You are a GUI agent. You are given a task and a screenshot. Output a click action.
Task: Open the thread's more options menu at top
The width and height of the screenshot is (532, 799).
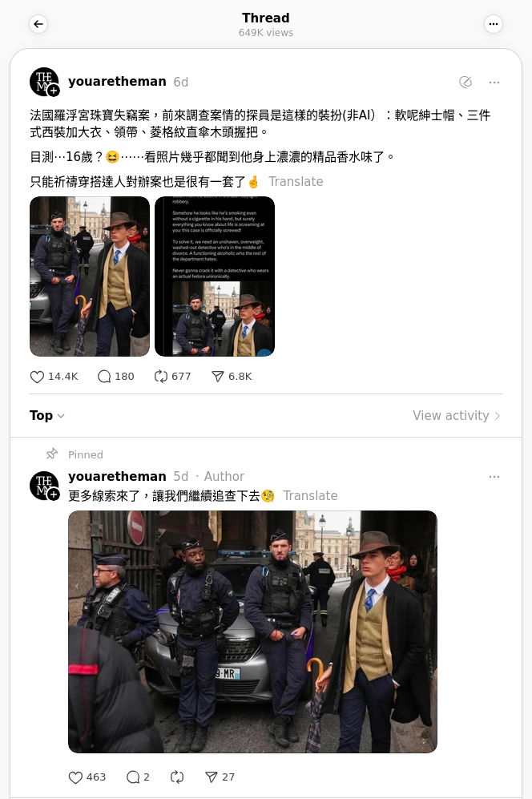[x=494, y=24]
